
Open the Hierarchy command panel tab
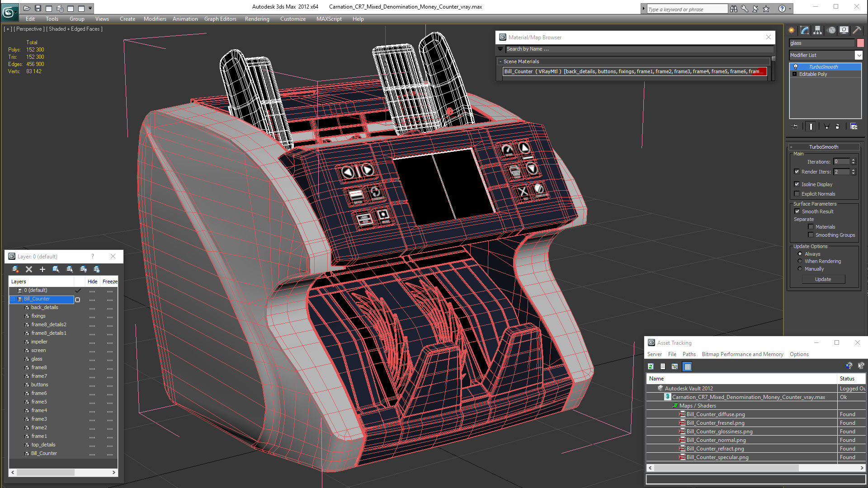point(817,30)
